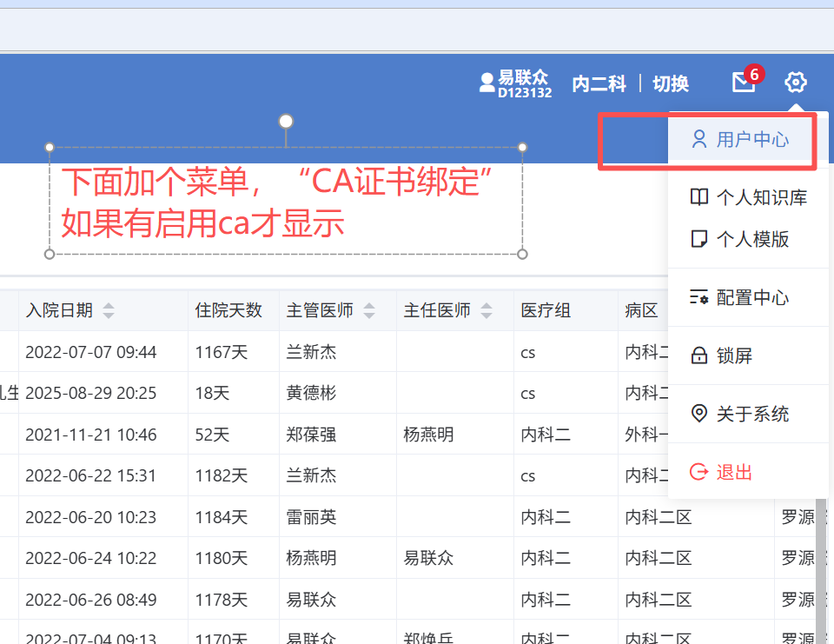Click the user avatar icon beside 易联众
The width and height of the screenshot is (834, 644).
[486, 83]
